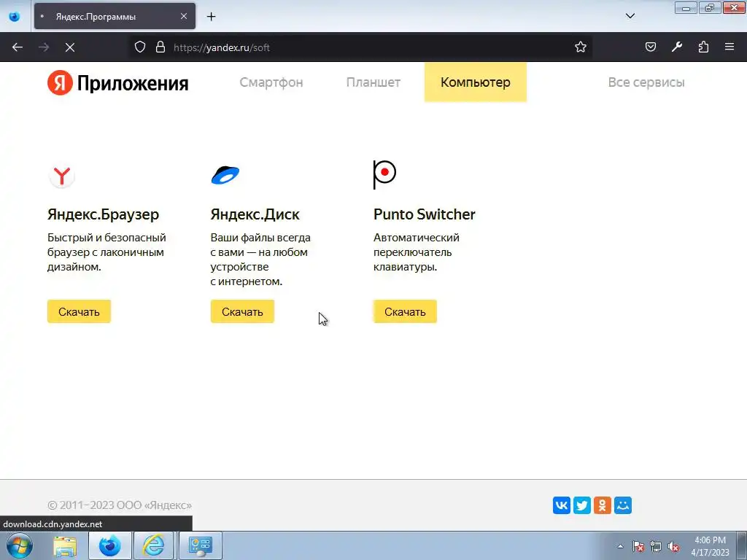747x560 pixels.
Task: Click the shield tracking protection icon
Action: click(x=140, y=47)
